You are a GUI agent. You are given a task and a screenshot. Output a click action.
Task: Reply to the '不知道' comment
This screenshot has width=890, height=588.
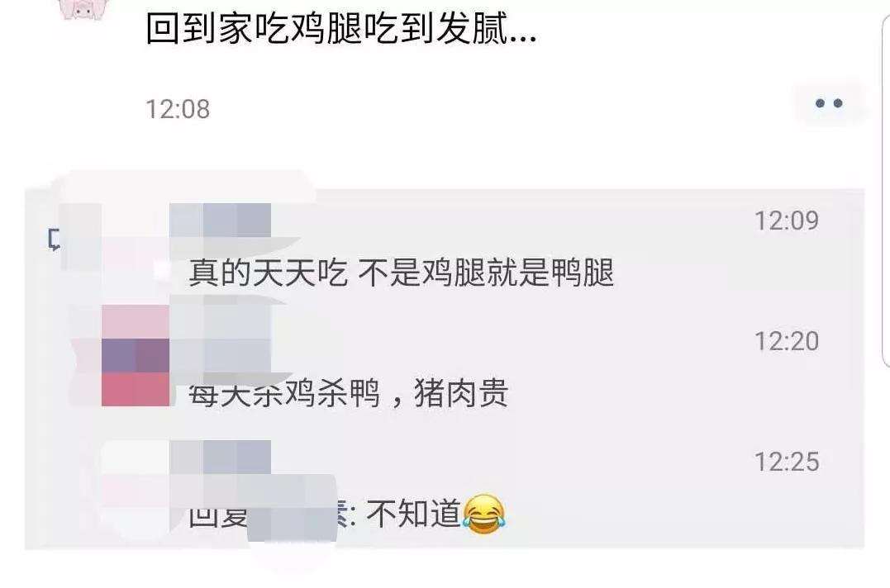tap(347, 514)
